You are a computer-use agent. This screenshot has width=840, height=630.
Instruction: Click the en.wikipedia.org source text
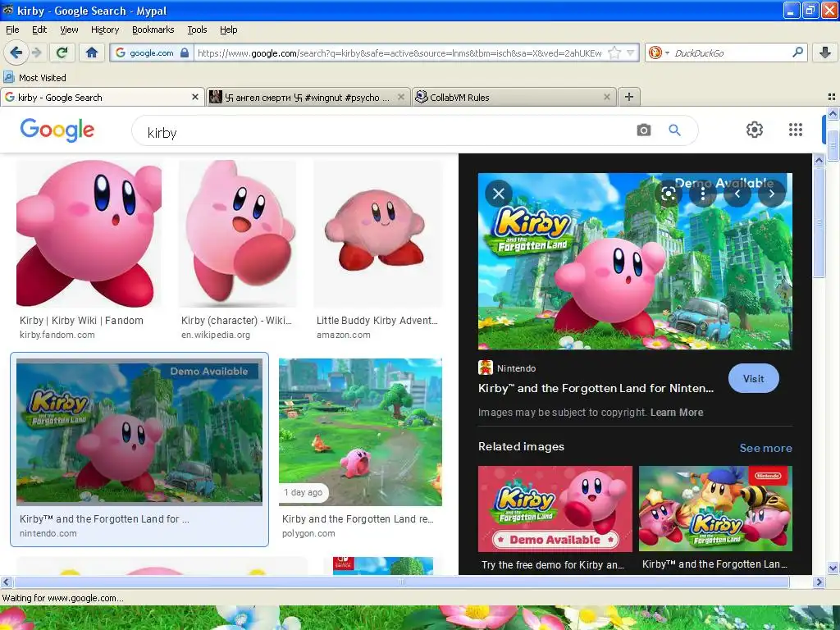click(216, 335)
